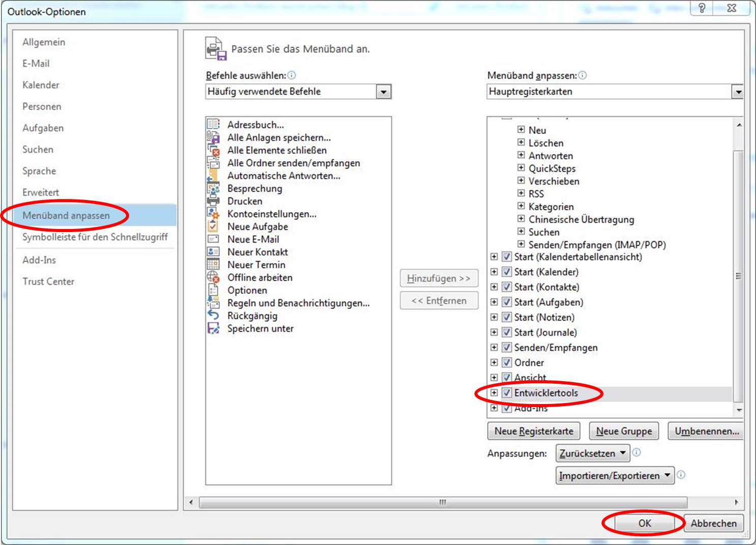The width and height of the screenshot is (756, 545).
Task: Confirm with the OK button
Action: 645,523
